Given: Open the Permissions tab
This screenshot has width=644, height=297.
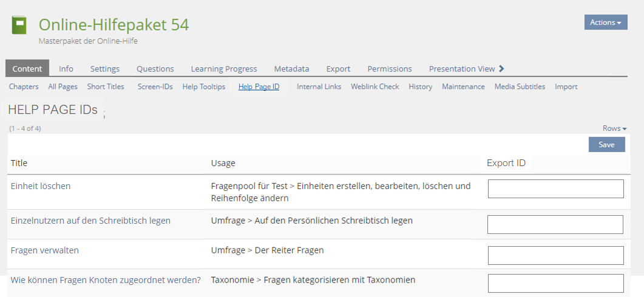Looking at the screenshot, I should pos(389,68).
